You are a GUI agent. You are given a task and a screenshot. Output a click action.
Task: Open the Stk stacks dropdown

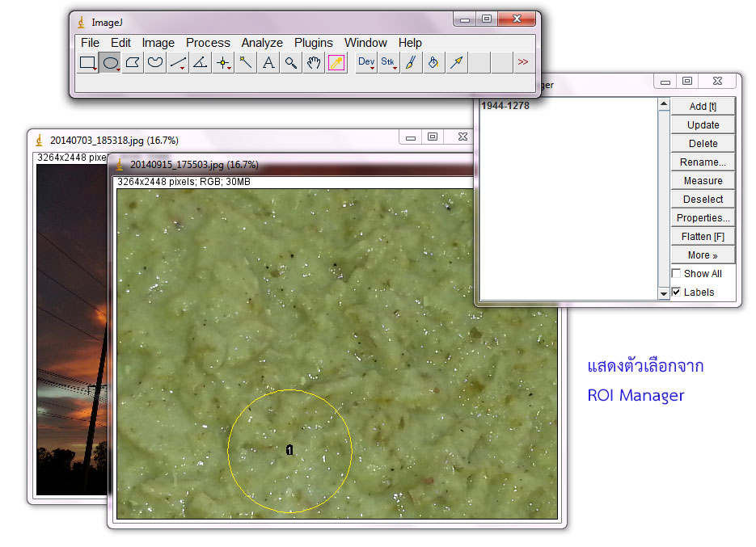pyautogui.click(x=387, y=62)
